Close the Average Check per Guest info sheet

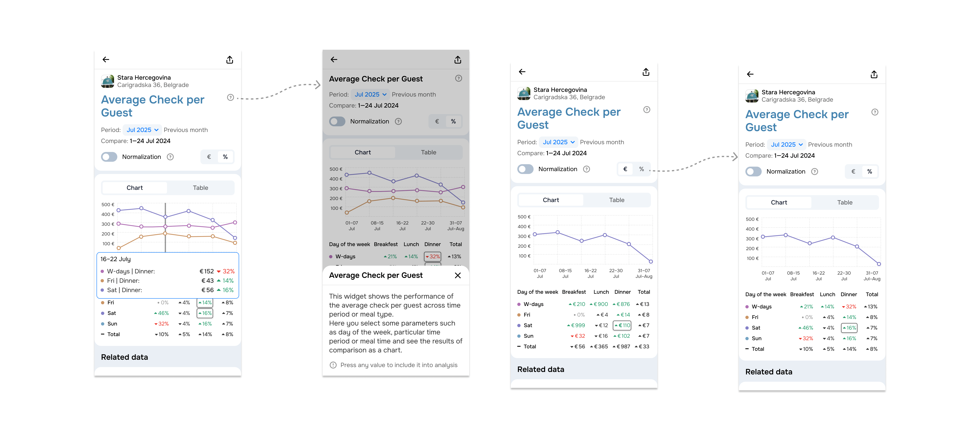click(458, 275)
